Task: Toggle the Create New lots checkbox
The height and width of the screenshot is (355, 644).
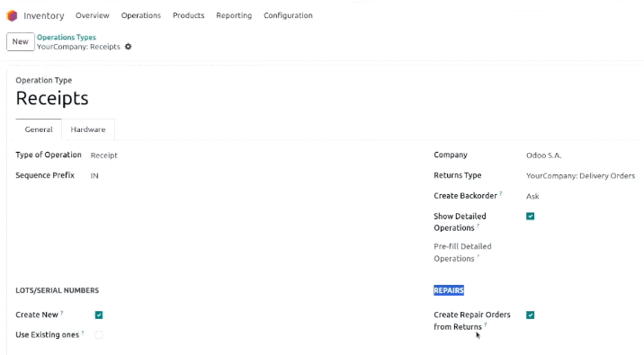Action: click(x=99, y=315)
